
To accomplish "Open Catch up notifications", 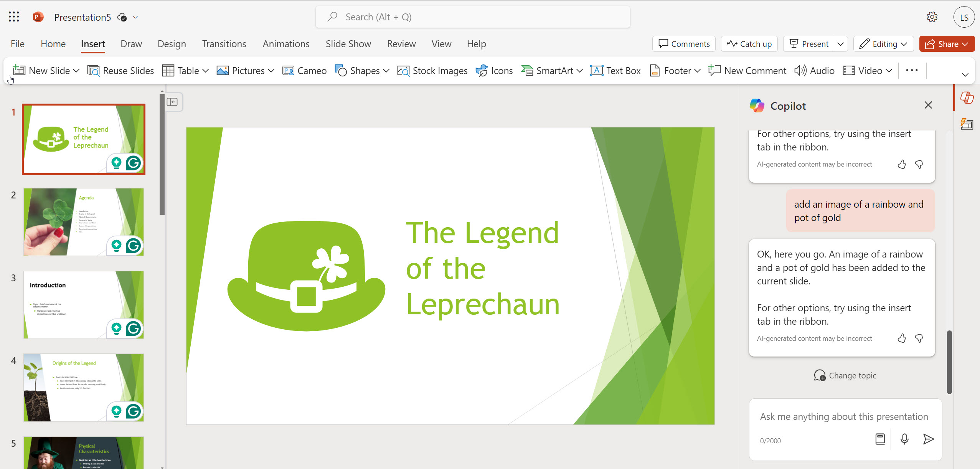I will (749, 44).
